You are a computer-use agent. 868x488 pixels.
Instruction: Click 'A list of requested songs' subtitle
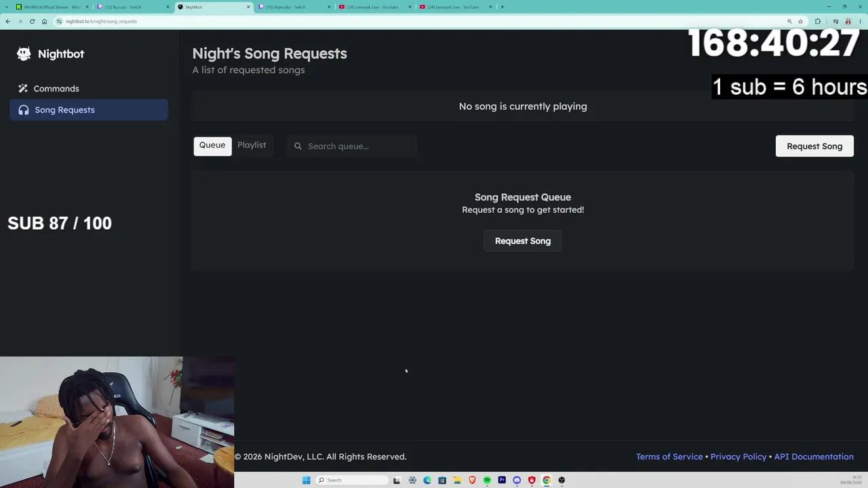pyautogui.click(x=248, y=70)
